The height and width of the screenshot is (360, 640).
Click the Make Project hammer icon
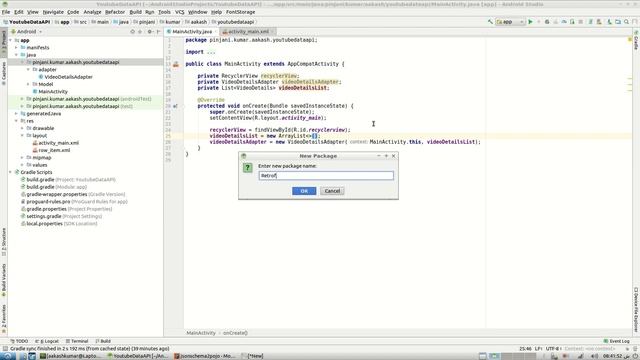click(x=490, y=22)
